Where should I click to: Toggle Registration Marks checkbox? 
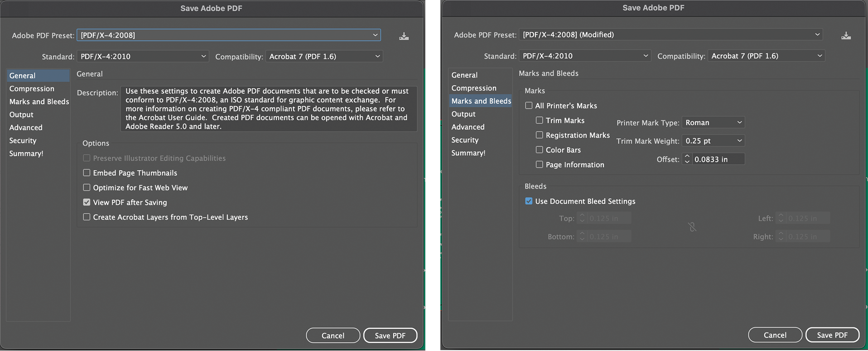(x=540, y=135)
